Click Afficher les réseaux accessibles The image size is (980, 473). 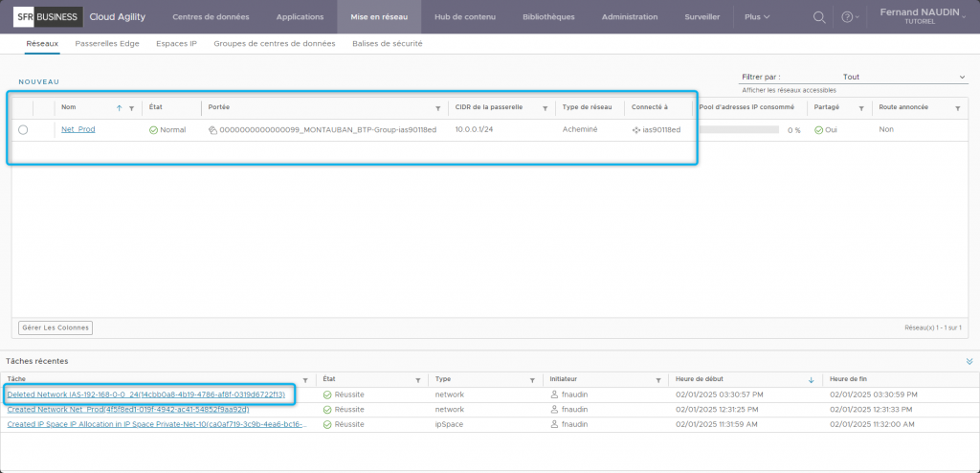pos(789,90)
